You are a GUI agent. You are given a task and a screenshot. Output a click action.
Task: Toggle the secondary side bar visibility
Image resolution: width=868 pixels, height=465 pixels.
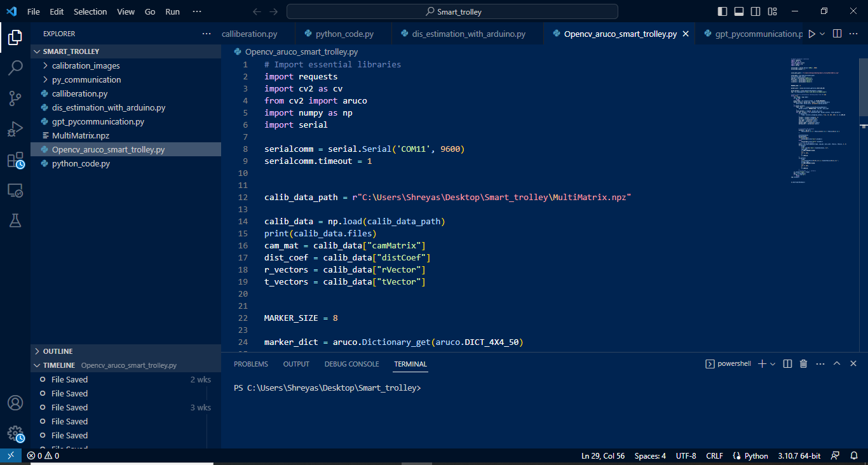(756, 11)
